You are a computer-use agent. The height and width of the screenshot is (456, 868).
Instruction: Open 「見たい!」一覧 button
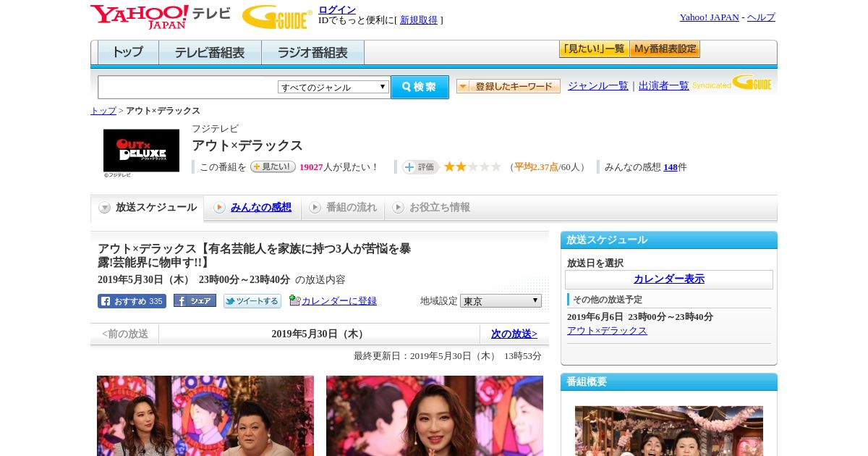pyautogui.click(x=594, y=49)
